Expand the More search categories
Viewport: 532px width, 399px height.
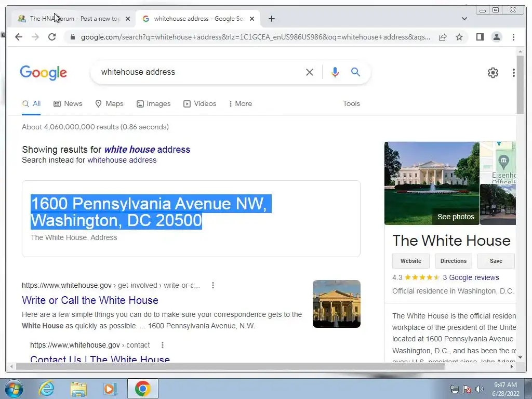click(x=241, y=104)
